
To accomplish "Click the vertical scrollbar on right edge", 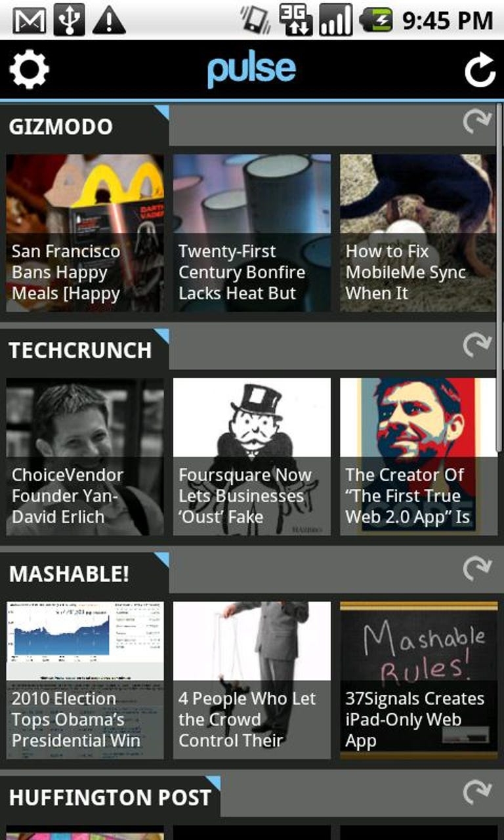I will click(x=499, y=276).
